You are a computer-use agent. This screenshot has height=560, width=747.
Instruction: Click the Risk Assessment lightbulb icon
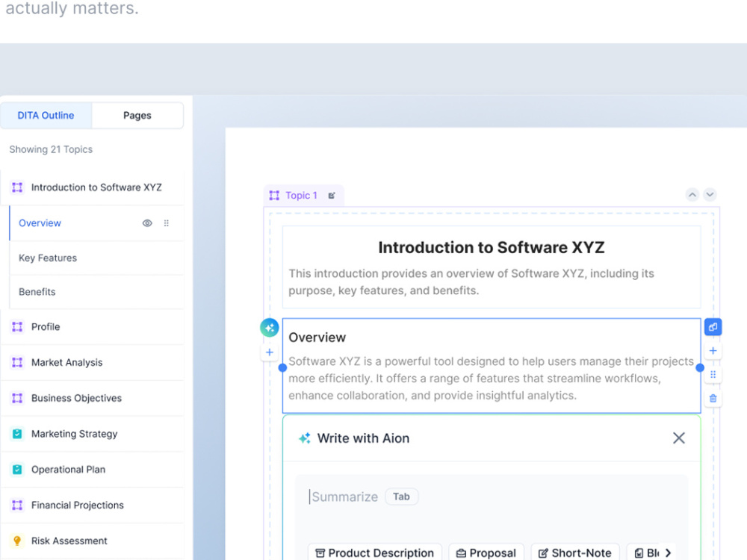[x=18, y=541]
